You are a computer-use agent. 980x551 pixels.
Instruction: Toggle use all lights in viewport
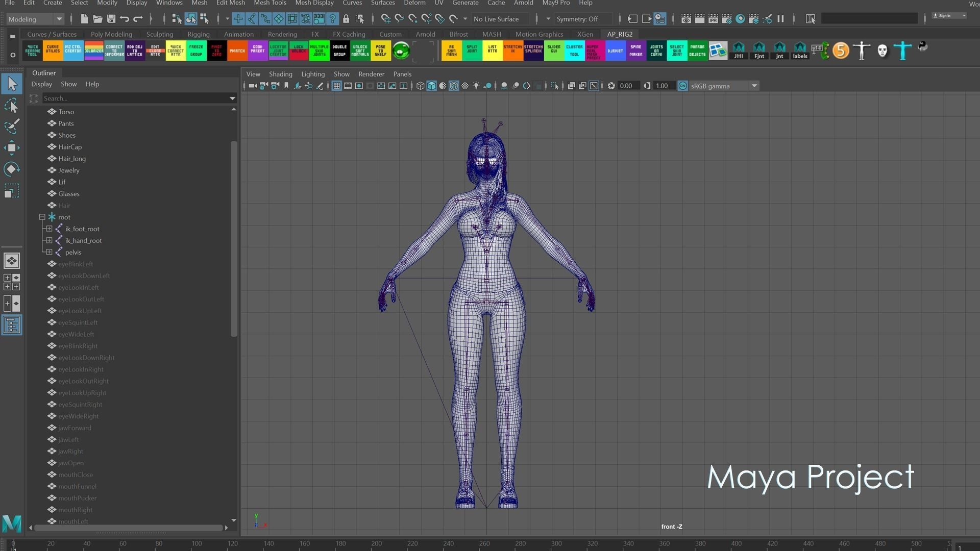pos(476,86)
